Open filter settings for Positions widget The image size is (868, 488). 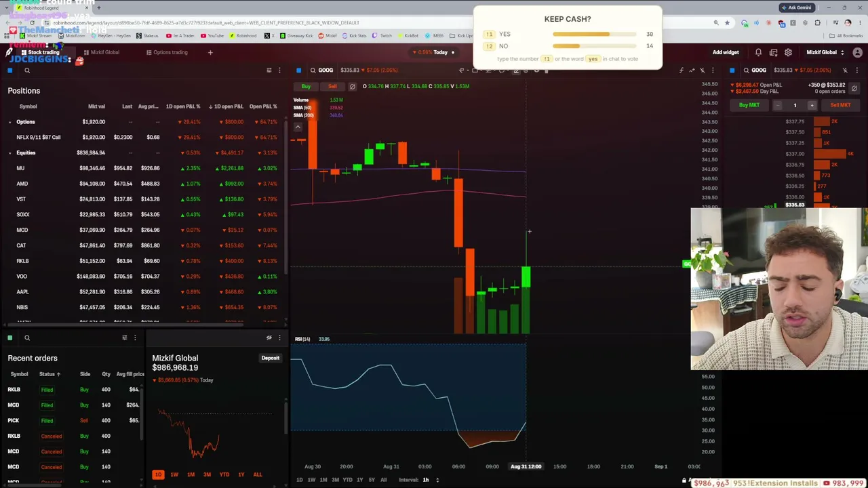click(x=269, y=70)
